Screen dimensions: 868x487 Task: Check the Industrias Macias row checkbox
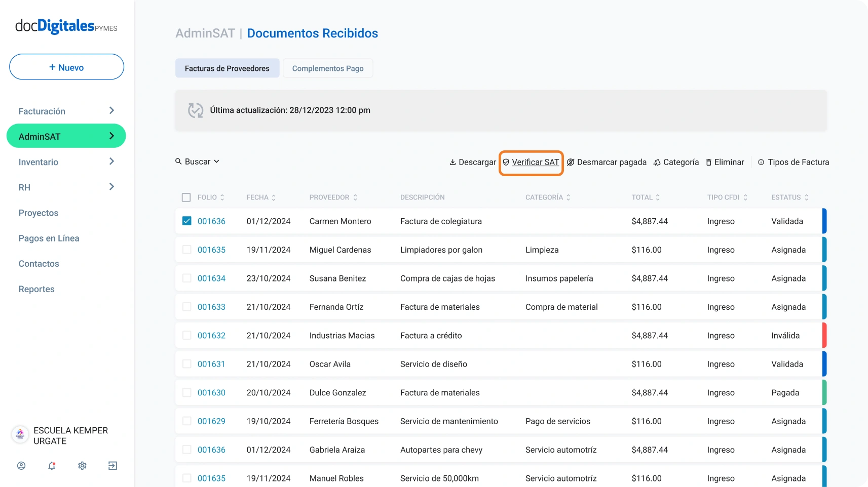point(187,335)
